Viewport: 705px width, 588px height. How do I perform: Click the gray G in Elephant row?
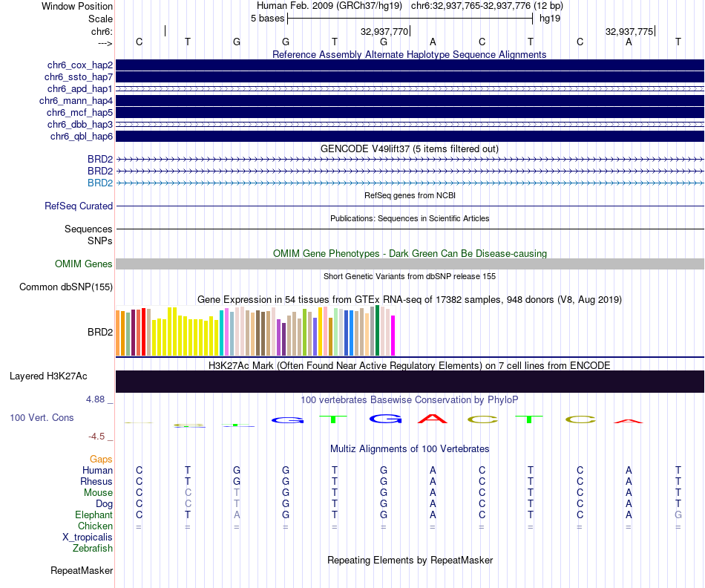678,515
